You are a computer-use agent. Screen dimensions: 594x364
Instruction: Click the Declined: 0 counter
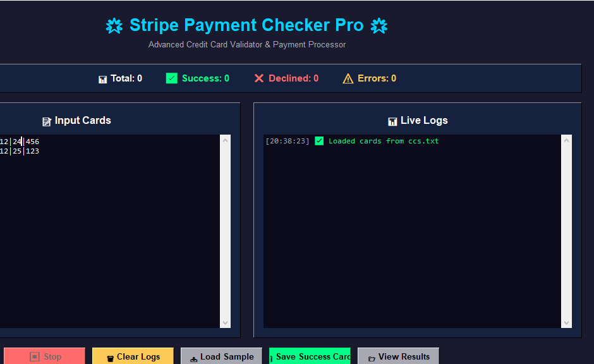click(x=286, y=78)
